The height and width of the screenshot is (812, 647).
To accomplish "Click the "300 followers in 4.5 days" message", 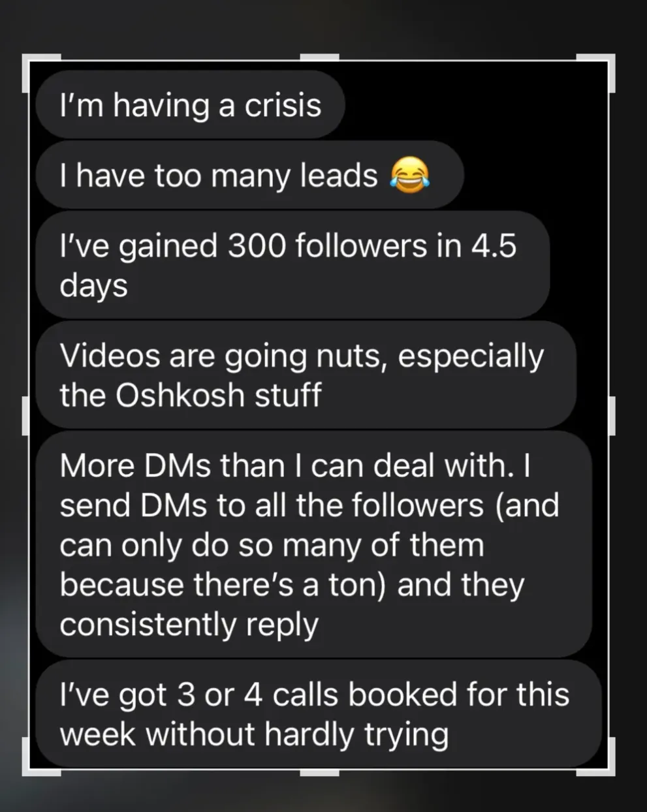I will 292,265.
